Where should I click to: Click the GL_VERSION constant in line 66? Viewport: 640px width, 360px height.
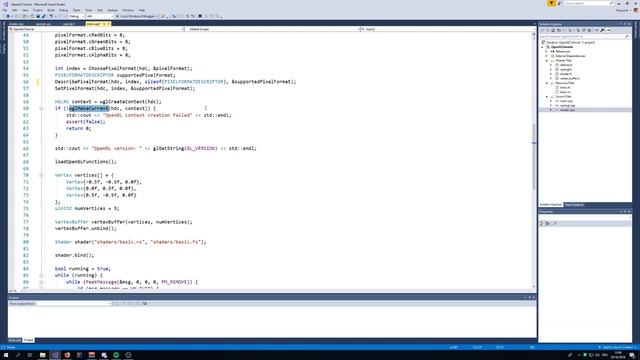coord(201,149)
